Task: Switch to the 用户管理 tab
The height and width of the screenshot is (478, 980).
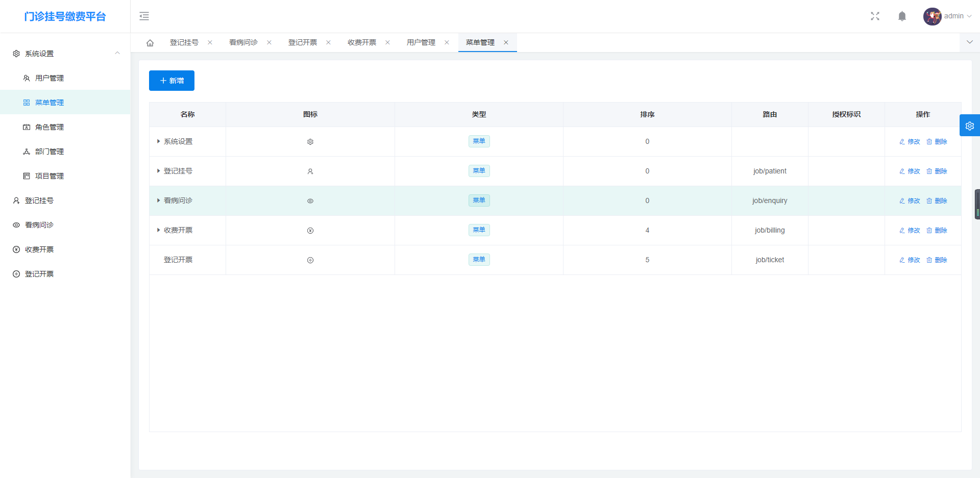Action: pyautogui.click(x=421, y=42)
